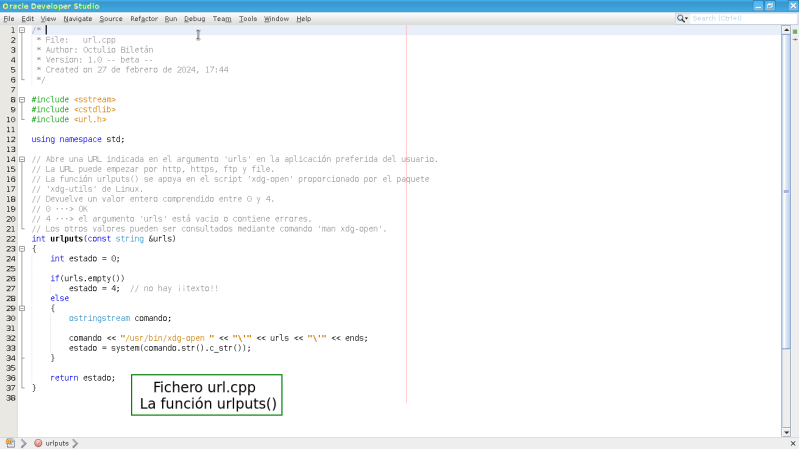Click the 'estado = system(comando.str().c_str());' line
799x449 pixels.
point(160,348)
